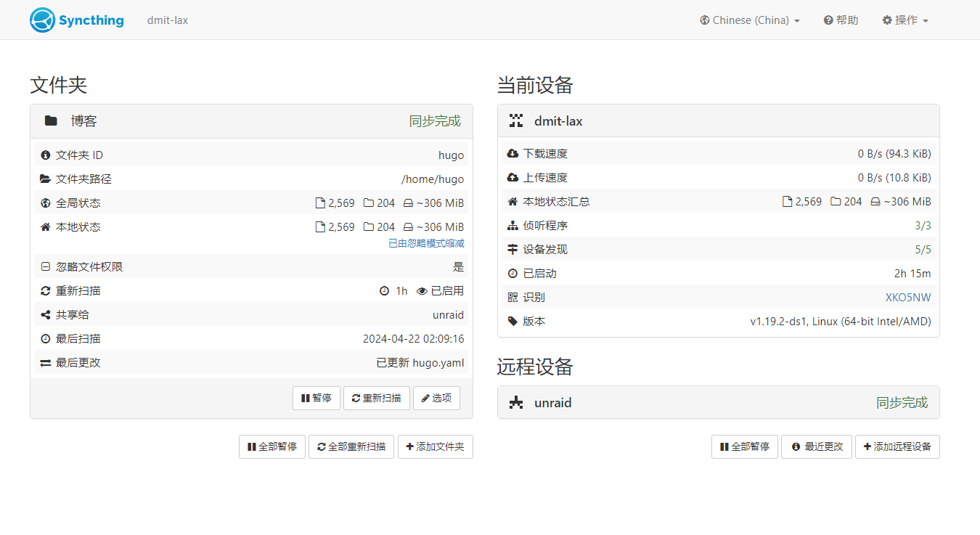Click the QR code icon beside 识别

pyautogui.click(x=513, y=298)
